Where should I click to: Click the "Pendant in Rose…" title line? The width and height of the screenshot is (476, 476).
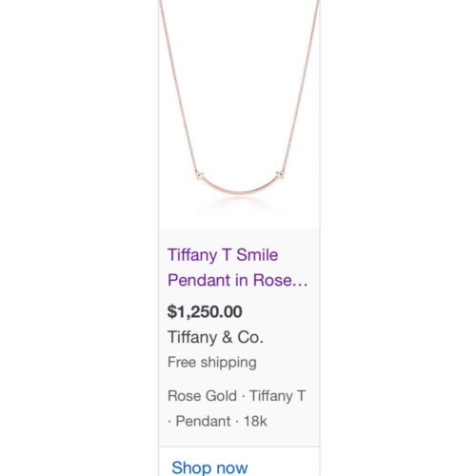coord(237,280)
